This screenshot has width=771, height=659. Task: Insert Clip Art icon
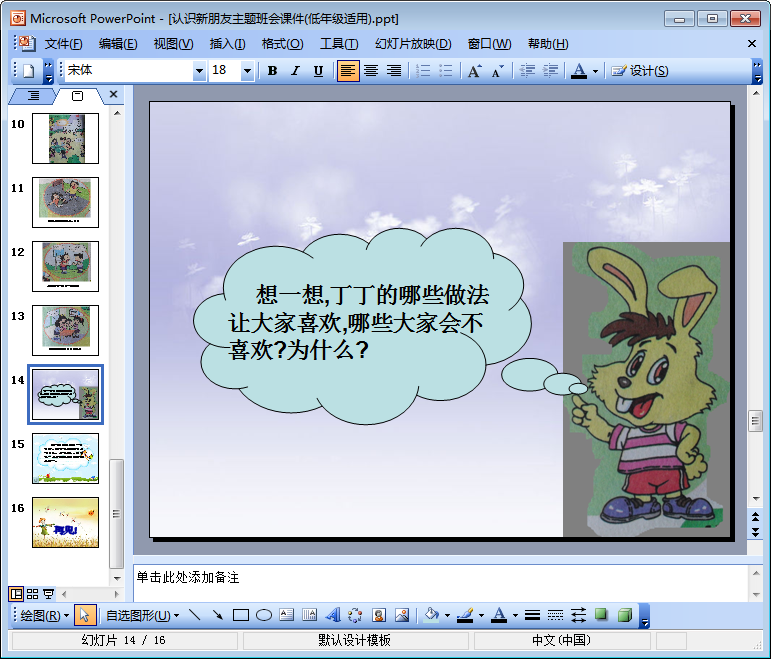[379, 615]
